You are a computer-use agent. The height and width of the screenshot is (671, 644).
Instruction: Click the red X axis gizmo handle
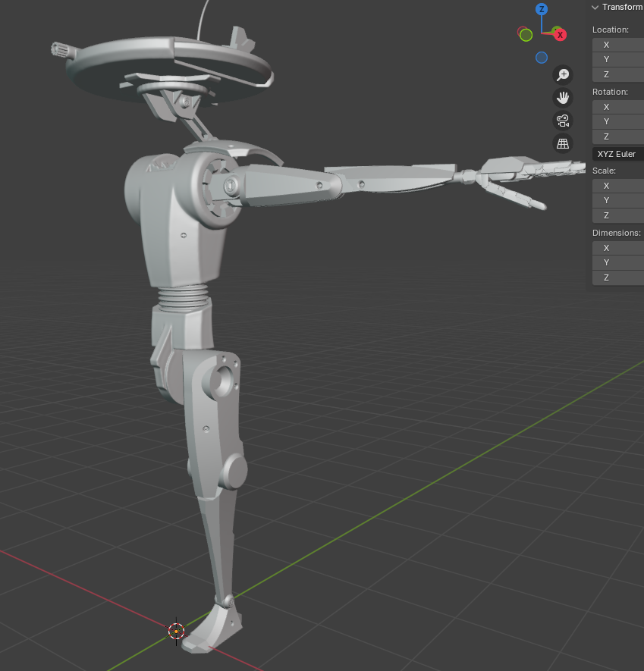point(559,34)
